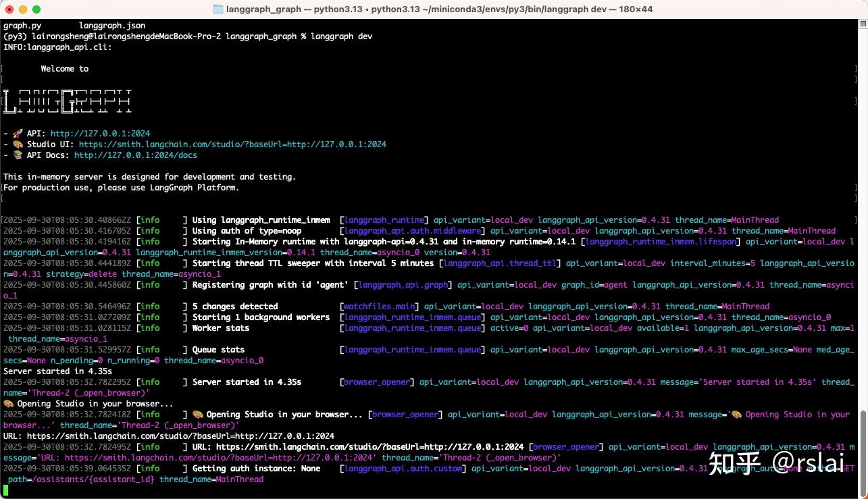This screenshot has height=499, width=868.
Task: Click the palette emoji beside Studio UI
Action: pyautogui.click(x=18, y=145)
